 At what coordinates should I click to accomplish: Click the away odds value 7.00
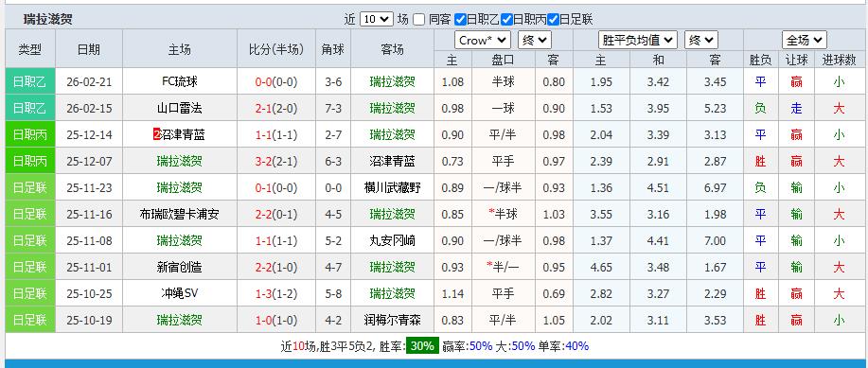(716, 240)
